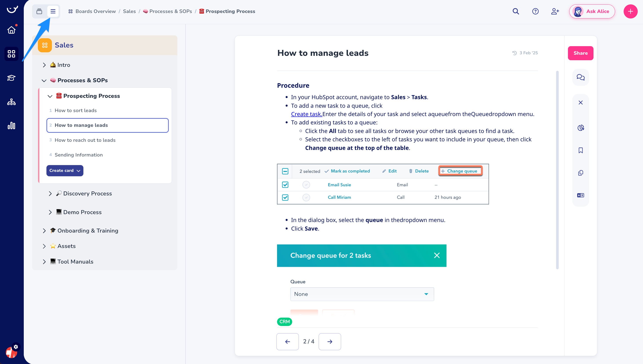Select the 'How to reach out to leads' card
Screen dimensions: 643x364
(x=85, y=140)
